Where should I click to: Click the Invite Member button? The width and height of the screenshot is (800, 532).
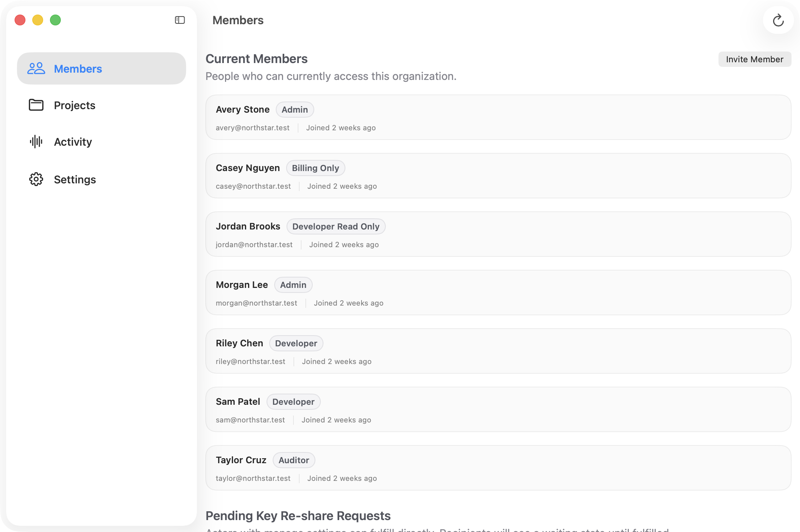click(x=755, y=59)
